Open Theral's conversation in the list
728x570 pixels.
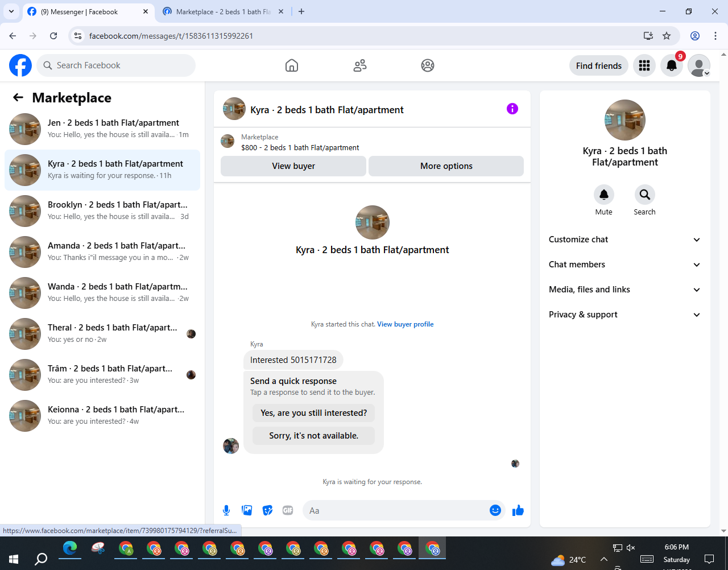pyautogui.click(x=102, y=334)
